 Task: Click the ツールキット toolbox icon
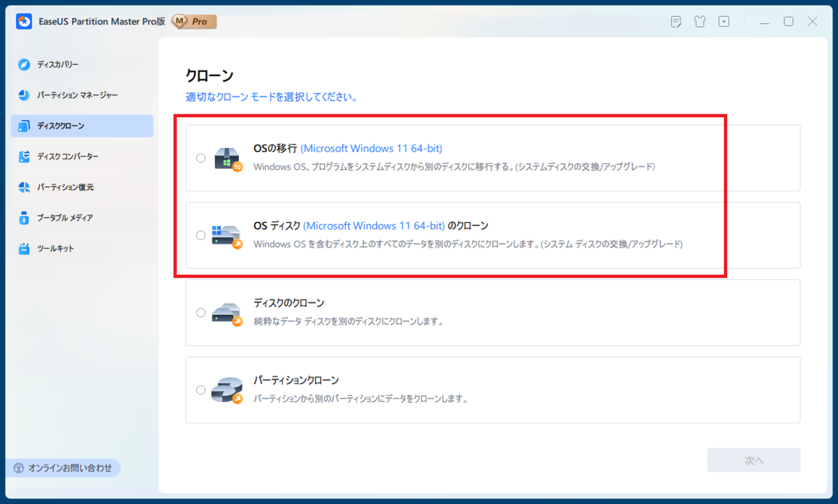pyautogui.click(x=24, y=249)
